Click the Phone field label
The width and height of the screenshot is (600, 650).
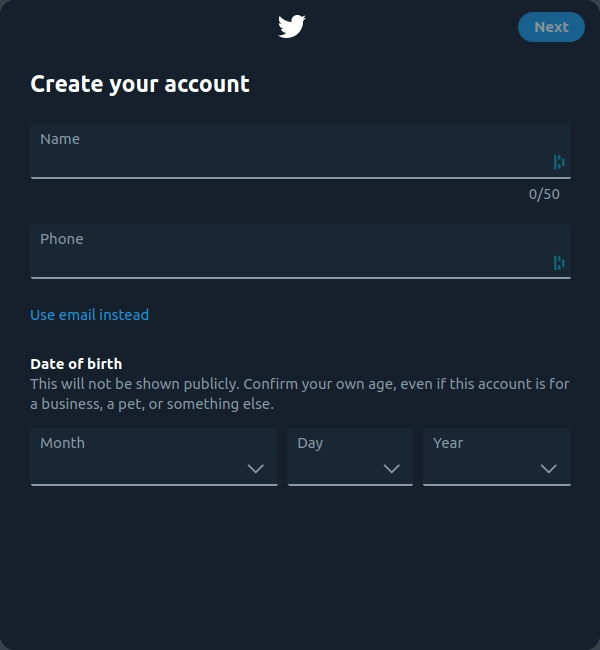[62, 239]
